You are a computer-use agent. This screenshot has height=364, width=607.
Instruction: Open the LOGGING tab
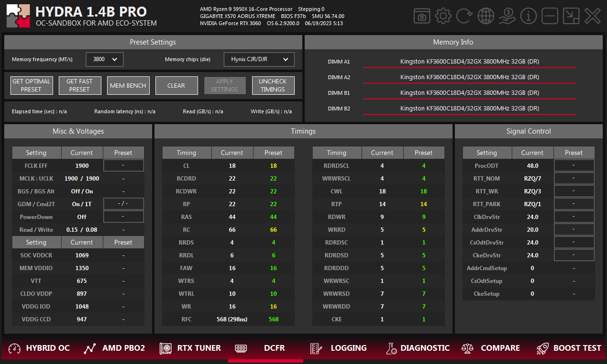point(338,348)
